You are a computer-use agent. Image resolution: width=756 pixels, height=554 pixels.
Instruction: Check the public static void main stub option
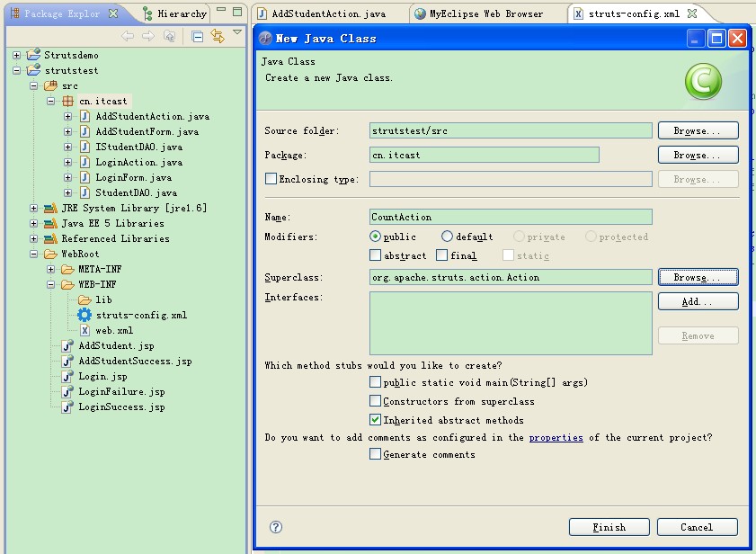pos(375,381)
